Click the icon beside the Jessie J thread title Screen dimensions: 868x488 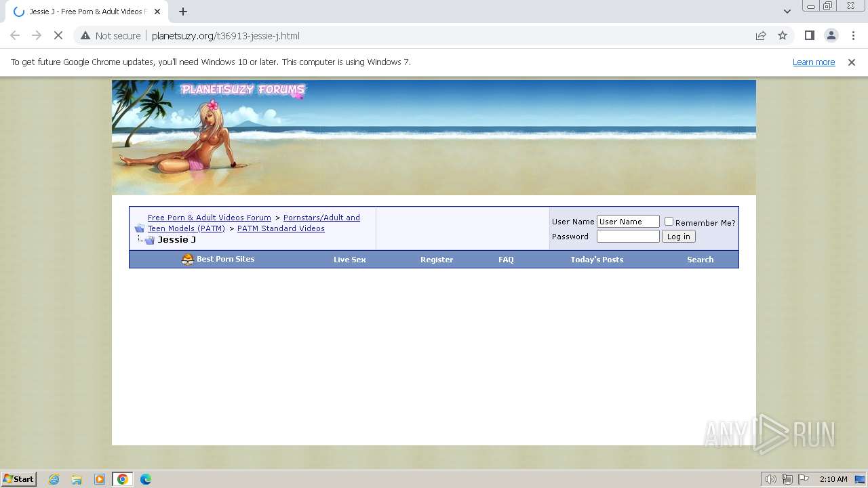150,240
